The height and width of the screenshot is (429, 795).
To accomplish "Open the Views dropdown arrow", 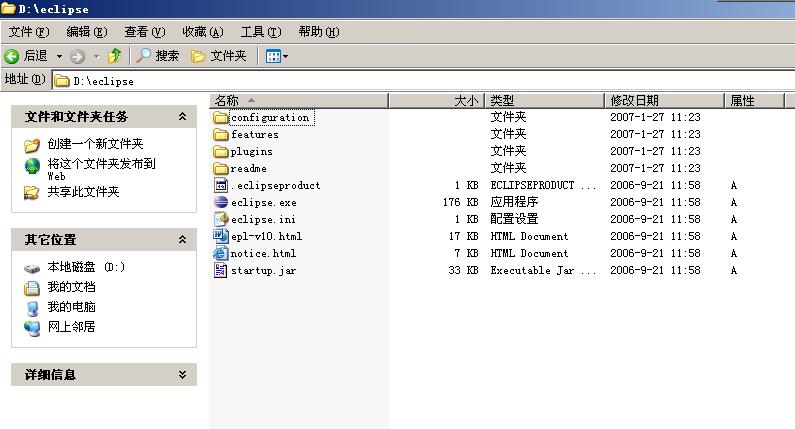I will (285, 56).
